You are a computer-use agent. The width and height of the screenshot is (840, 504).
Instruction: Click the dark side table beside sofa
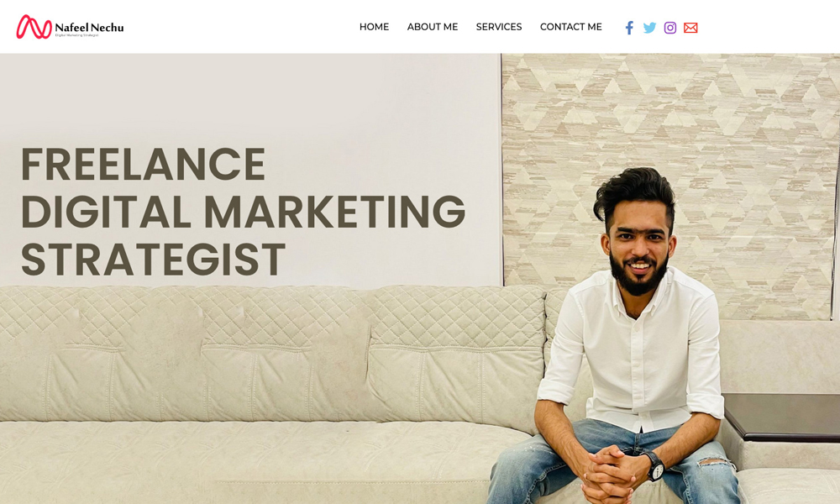[781, 417]
